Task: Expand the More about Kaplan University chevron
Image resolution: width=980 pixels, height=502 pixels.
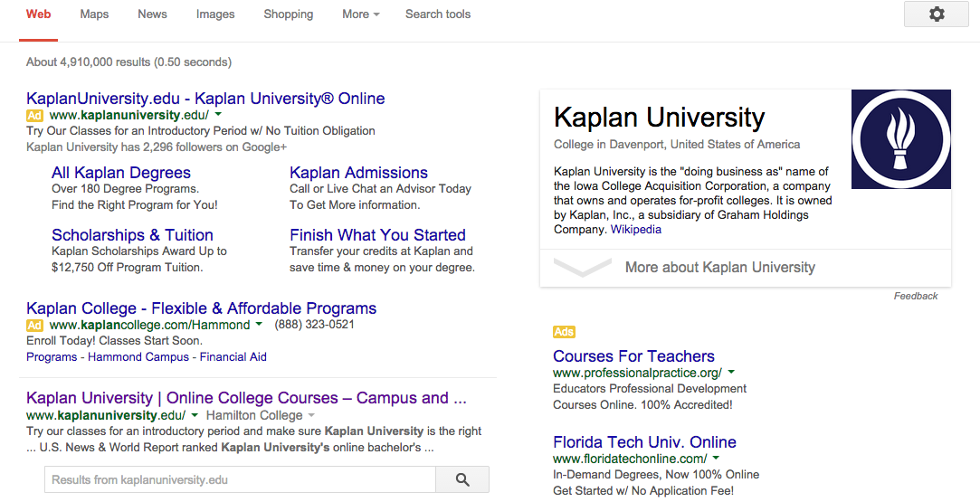Action: (x=583, y=267)
